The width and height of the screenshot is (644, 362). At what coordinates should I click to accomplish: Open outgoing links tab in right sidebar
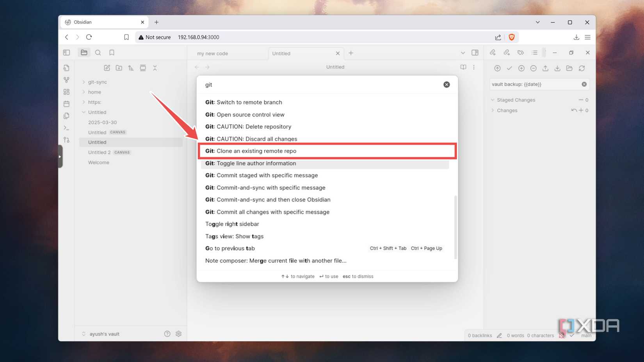[507, 53]
